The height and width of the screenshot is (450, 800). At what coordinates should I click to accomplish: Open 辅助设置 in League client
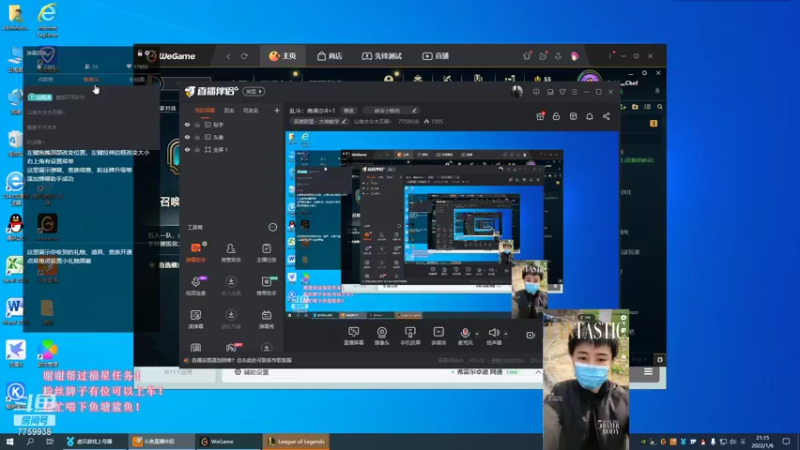pos(252,372)
